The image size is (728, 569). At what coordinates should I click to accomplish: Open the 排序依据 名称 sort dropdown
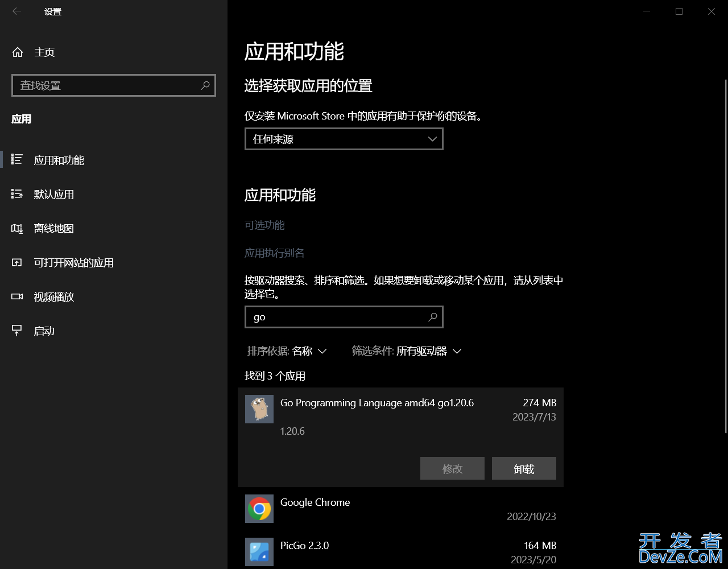click(287, 351)
